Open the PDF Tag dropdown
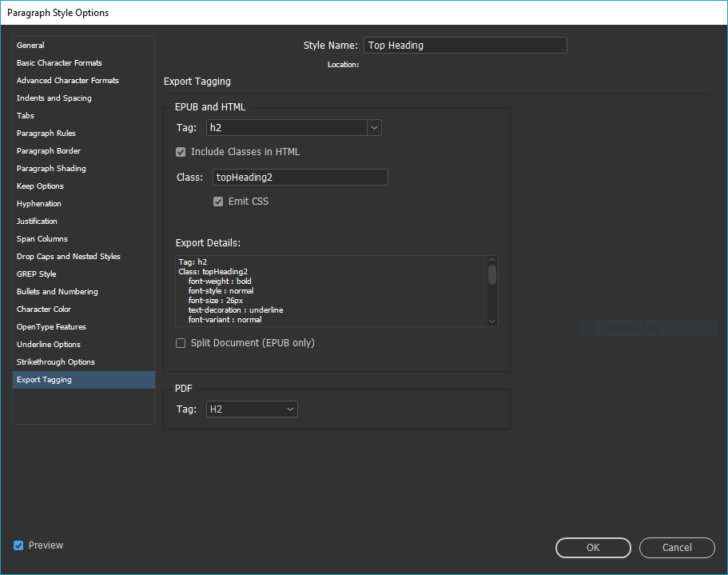728x575 pixels. (x=289, y=408)
